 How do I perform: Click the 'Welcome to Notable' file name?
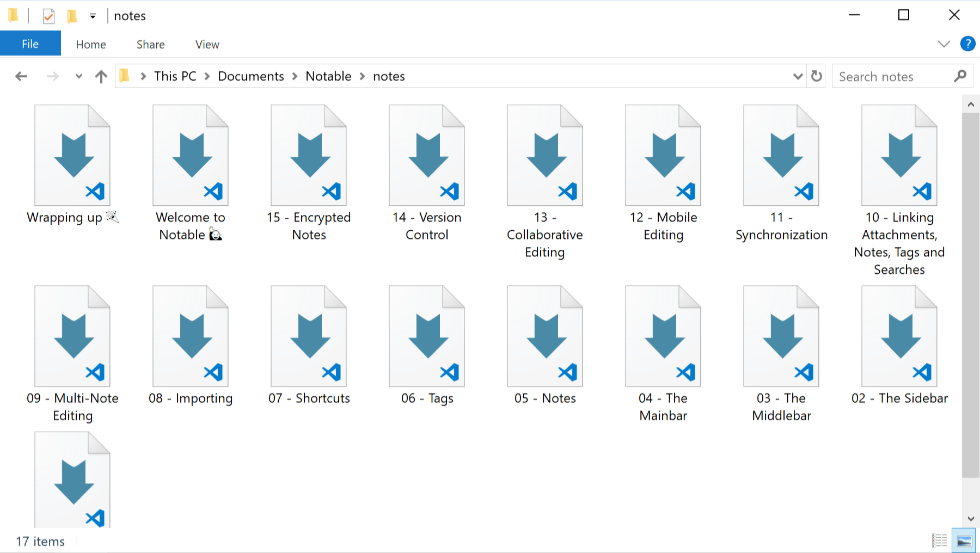pos(191,226)
